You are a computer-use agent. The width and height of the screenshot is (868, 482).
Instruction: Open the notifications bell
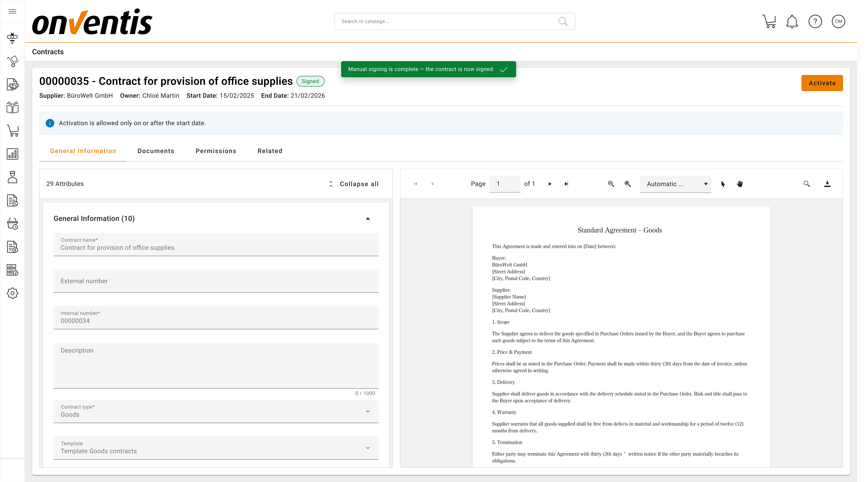coord(792,22)
